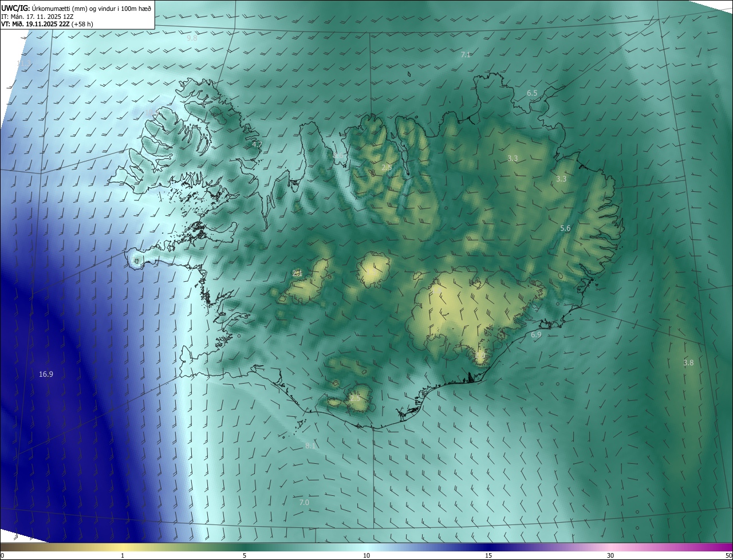The image size is (733, 560).
Task: Click the 9.8 value label
Action: [x=192, y=38]
